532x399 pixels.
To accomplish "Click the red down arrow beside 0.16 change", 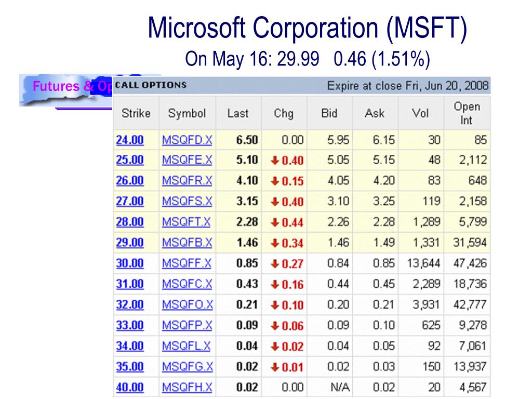I will tap(275, 285).
